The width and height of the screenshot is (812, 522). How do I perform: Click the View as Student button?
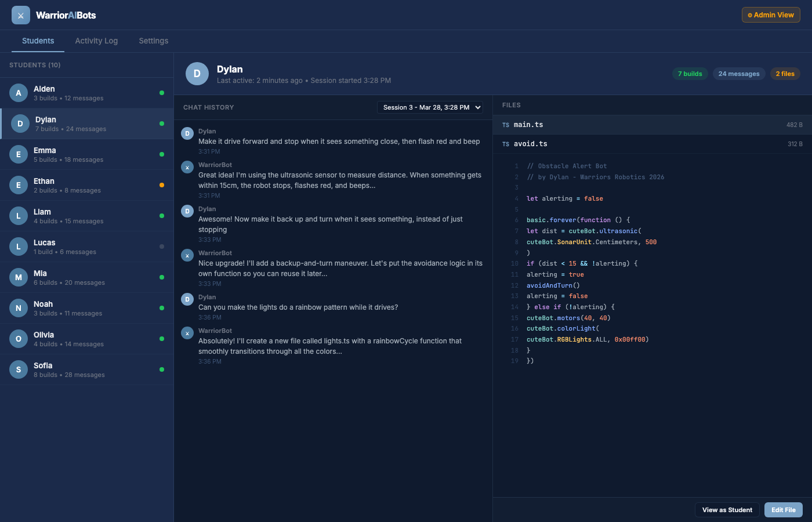coord(727,509)
